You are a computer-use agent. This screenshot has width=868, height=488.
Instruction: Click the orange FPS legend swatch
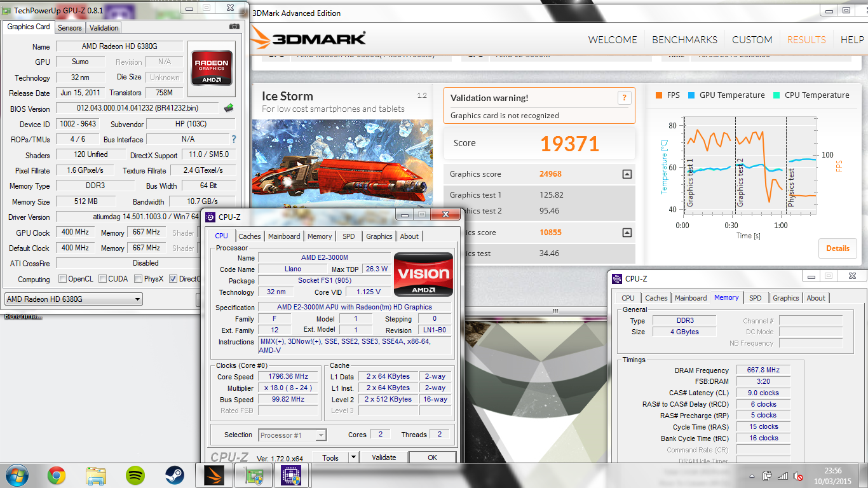(659, 95)
